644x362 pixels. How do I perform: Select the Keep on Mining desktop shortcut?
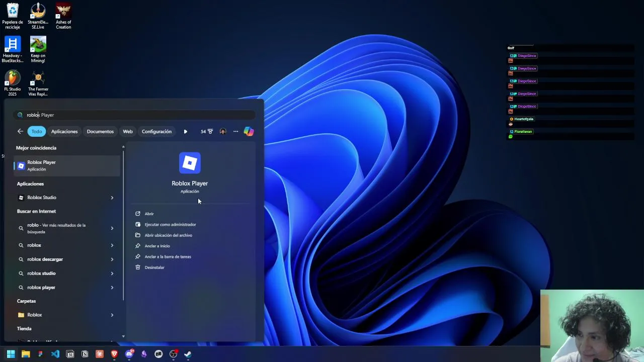pos(38,50)
